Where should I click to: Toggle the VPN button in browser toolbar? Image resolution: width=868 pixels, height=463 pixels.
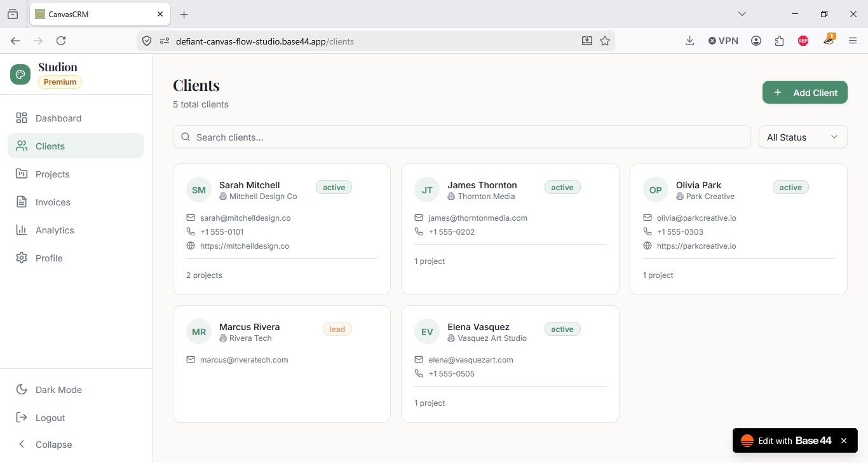pos(723,41)
